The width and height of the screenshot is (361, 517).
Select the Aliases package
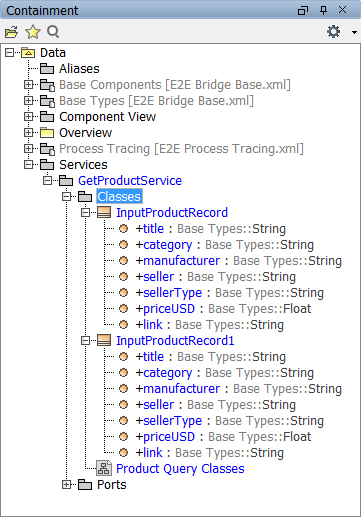click(x=79, y=69)
